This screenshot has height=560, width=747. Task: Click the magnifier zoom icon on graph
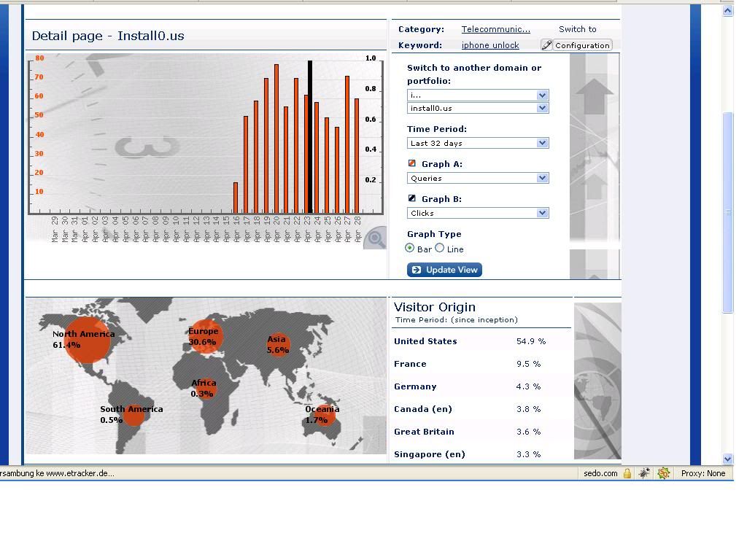pyautogui.click(x=375, y=238)
